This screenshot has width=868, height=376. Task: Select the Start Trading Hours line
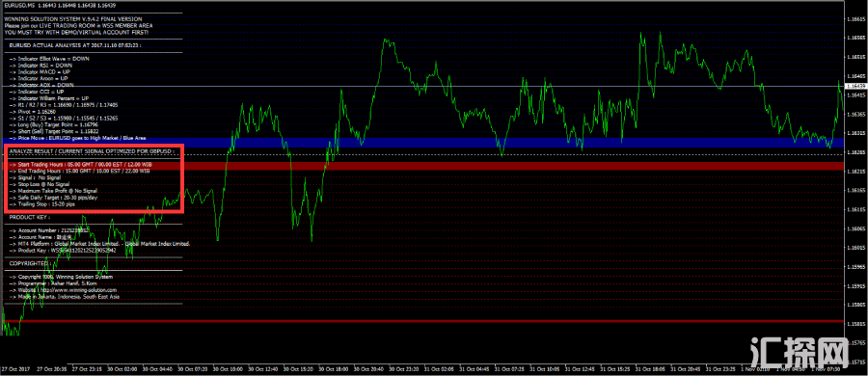coord(81,165)
